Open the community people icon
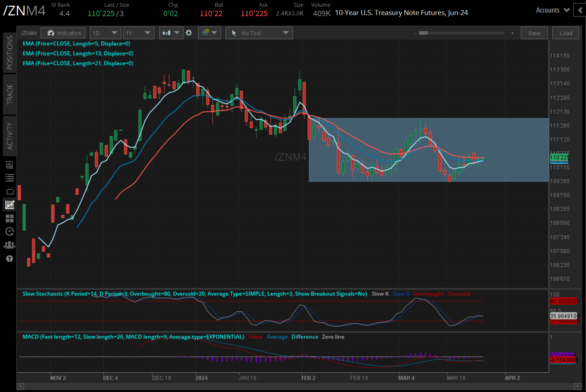586x392 pixels. [x=10, y=245]
